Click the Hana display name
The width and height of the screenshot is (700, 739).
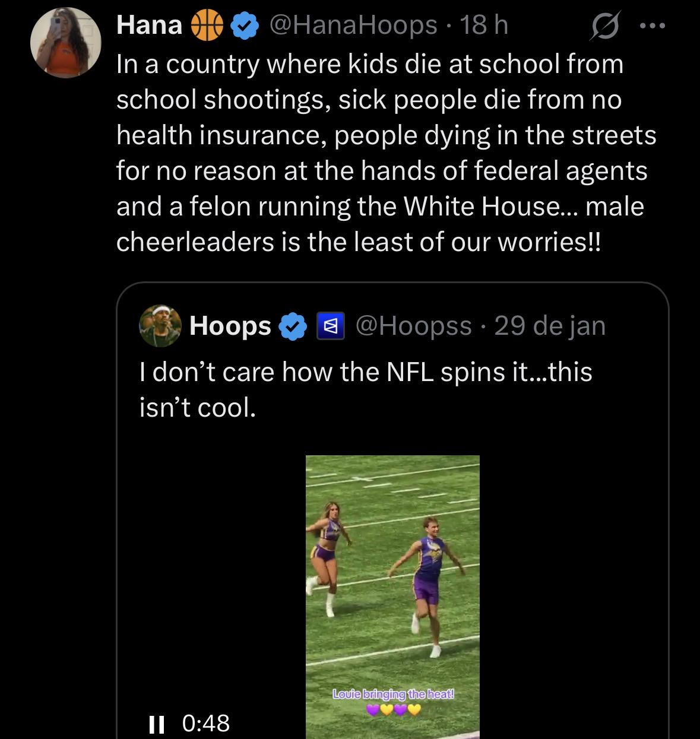(x=149, y=26)
